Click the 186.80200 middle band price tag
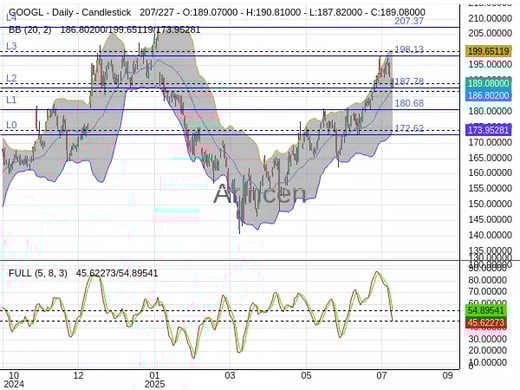 (488, 96)
